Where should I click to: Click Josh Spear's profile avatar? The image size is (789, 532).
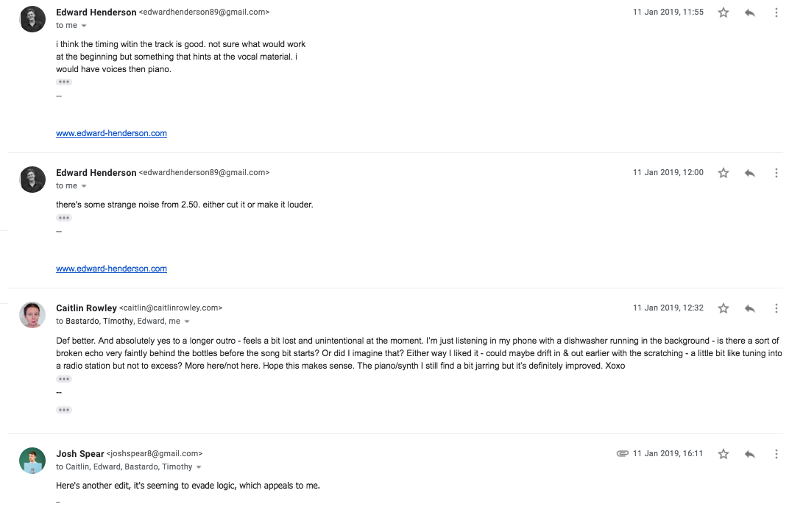coord(32,460)
